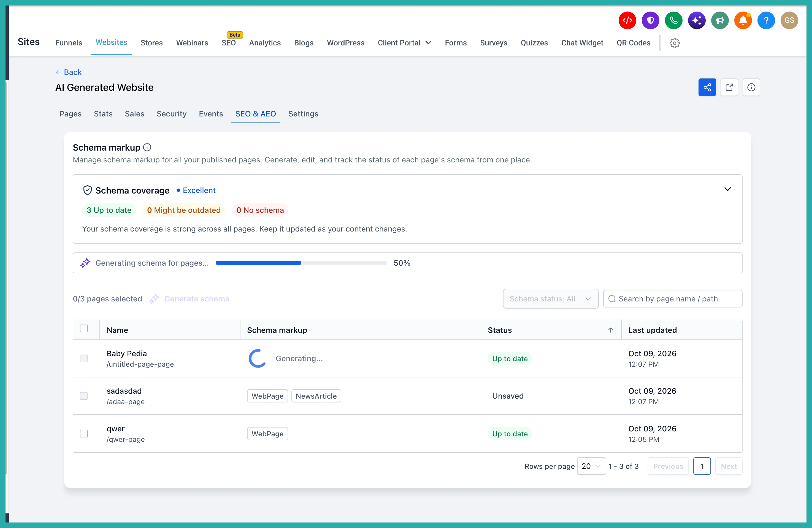This screenshot has width=812, height=528.
Task: Click the schema generation progress bar
Action: click(x=301, y=263)
